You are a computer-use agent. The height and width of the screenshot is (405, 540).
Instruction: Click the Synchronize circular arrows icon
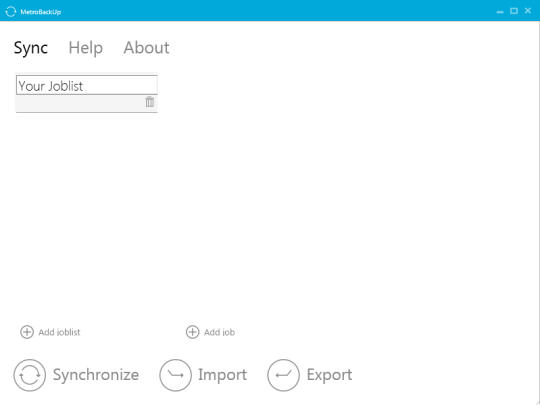coord(30,375)
